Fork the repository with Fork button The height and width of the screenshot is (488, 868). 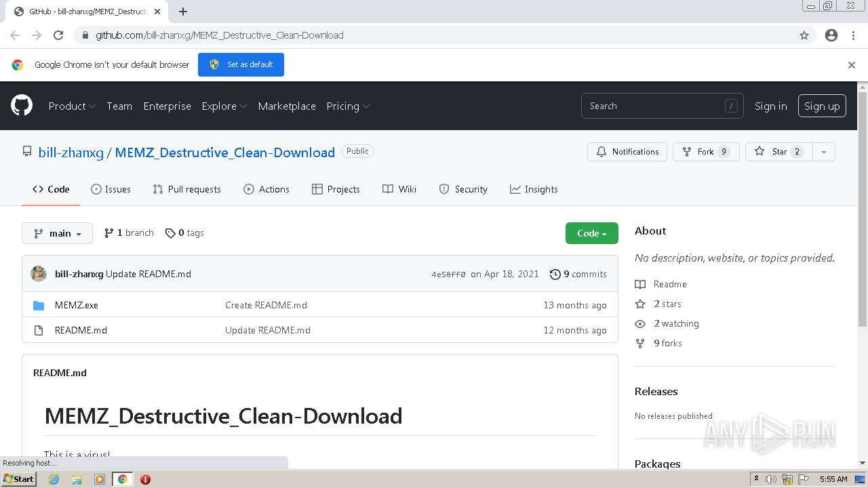(x=706, y=152)
